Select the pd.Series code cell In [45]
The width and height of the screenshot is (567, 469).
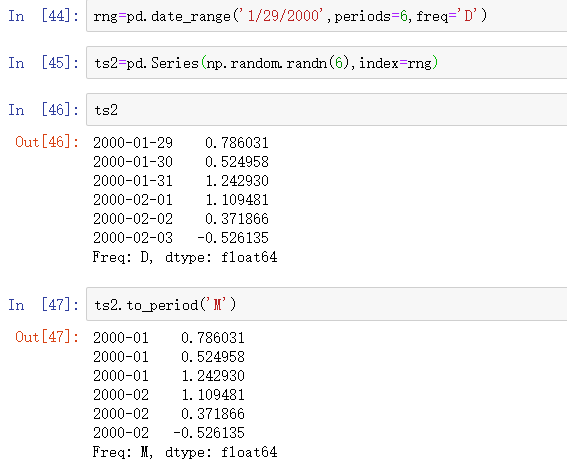pyautogui.click(x=327, y=63)
